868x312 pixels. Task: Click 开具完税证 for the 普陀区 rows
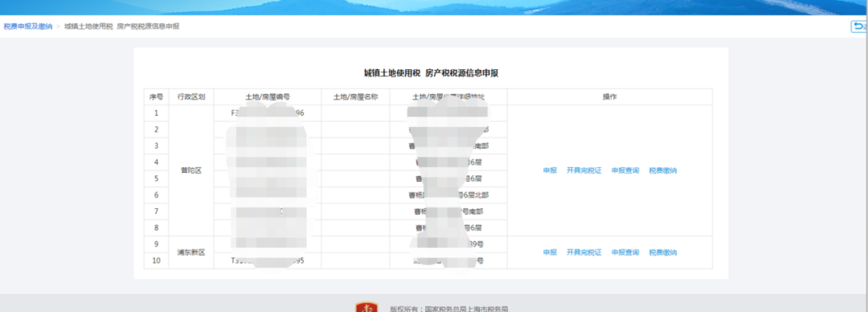[583, 170]
